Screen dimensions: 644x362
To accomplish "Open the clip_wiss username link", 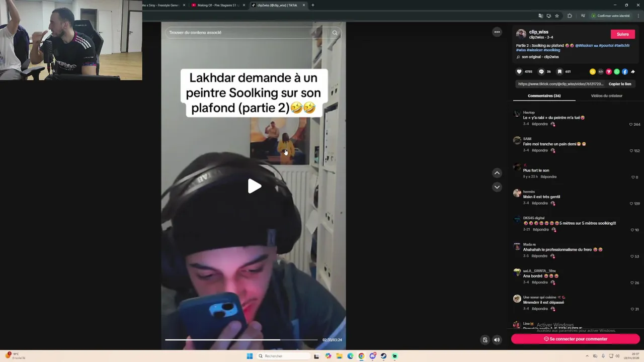I will click(539, 32).
